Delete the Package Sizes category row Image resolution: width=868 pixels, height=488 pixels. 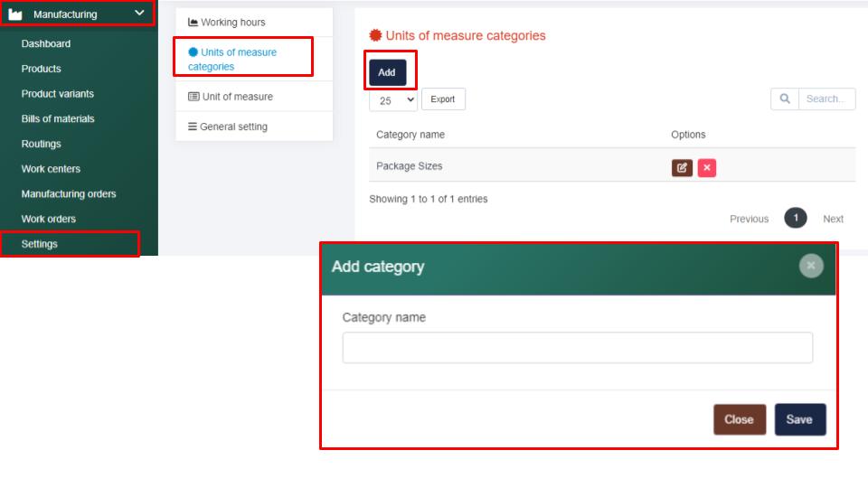pyautogui.click(x=706, y=168)
